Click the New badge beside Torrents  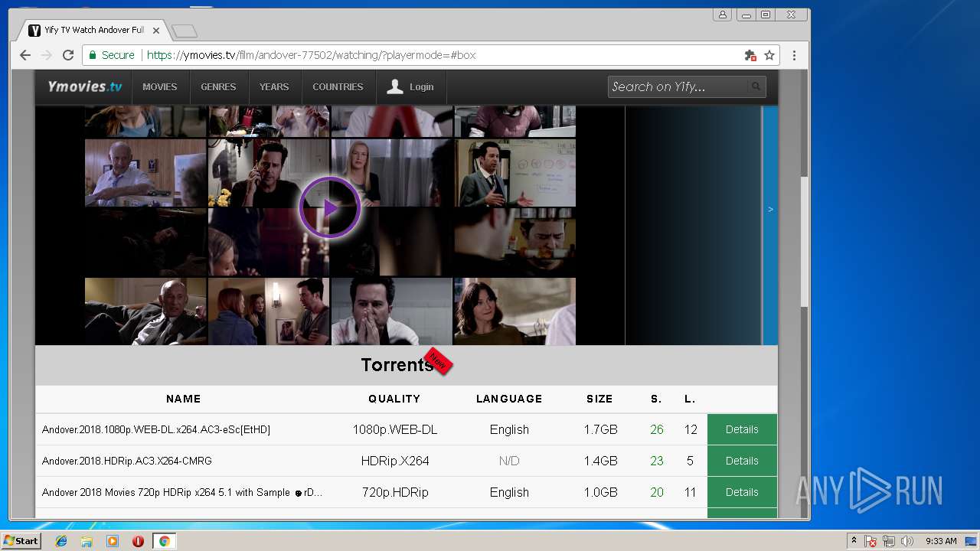pos(438,360)
